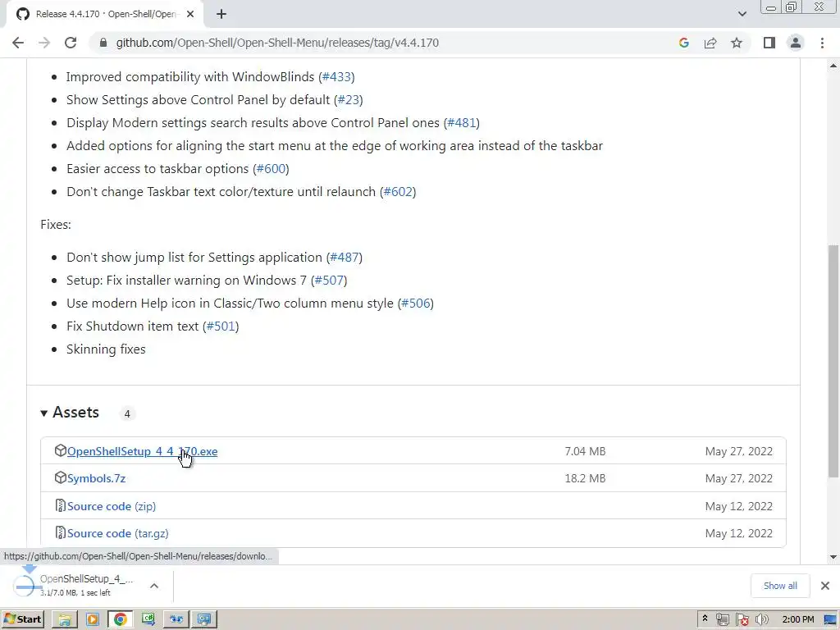
Task: Click the github.com address bar URL
Action: click(x=277, y=43)
